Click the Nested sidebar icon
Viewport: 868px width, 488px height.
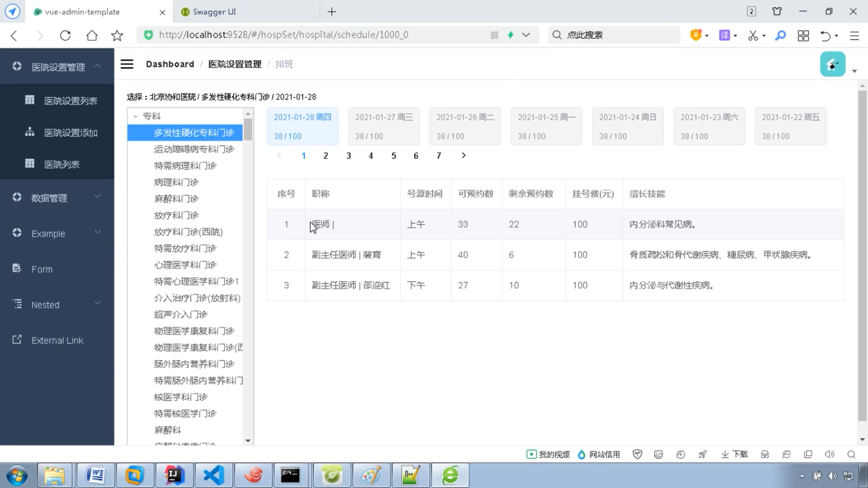[16, 304]
